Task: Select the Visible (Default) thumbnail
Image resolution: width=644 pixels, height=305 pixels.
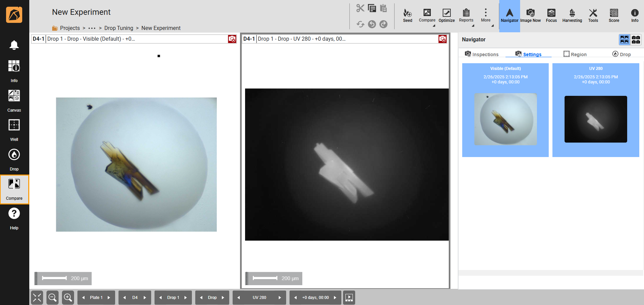Action: (x=505, y=110)
